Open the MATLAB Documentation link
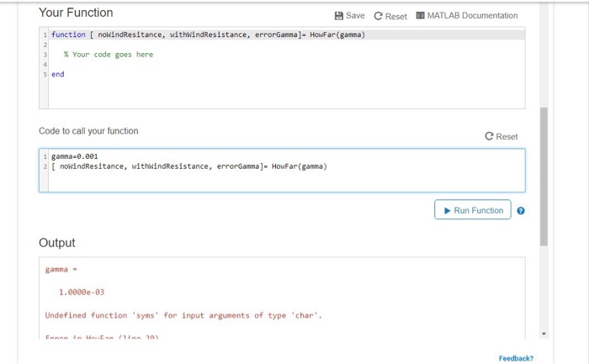 tap(472, 15)
